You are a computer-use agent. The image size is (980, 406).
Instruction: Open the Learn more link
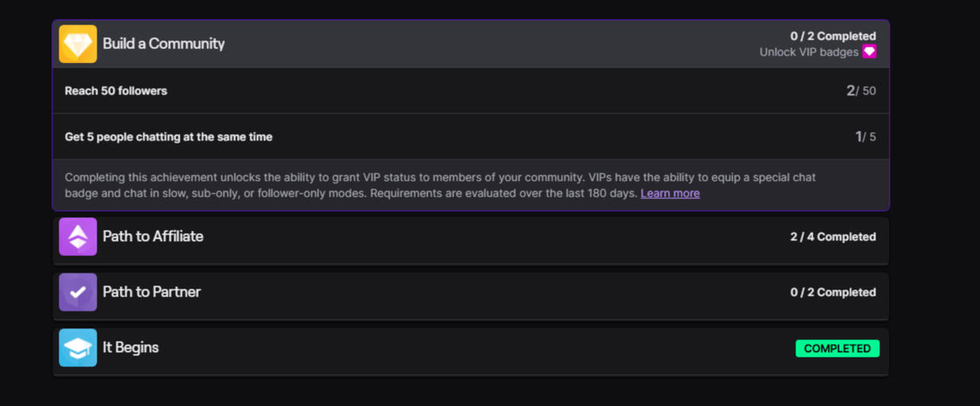click(669, 193)
